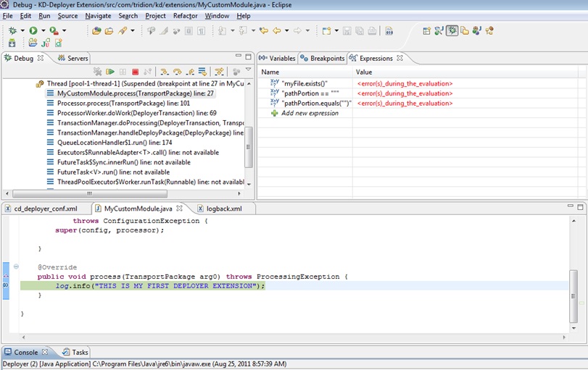The height and width of the screenshot is (370, 588).
Task: Click the Step Return icon
Action: [189, 72]
